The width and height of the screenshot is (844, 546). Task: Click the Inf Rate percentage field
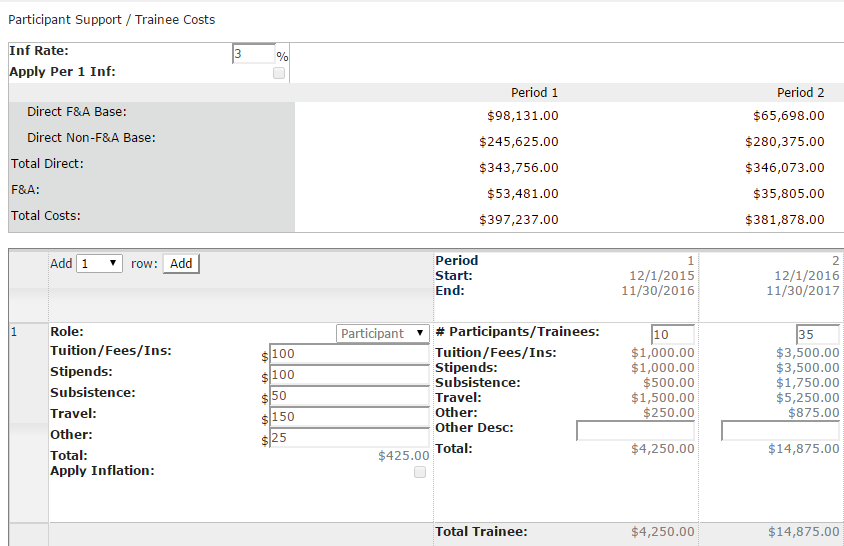pos(253,54)
